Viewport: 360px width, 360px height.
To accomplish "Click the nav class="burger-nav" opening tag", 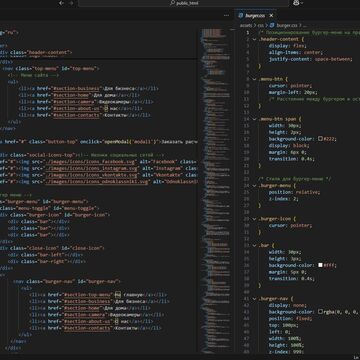I will [x=67, y=282].
